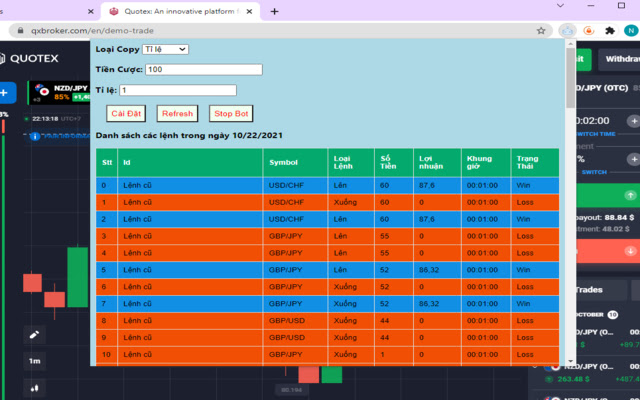This screenshot has height=400, width=640.
Task: Click Xuống order type in row 6
Action: 345,287
